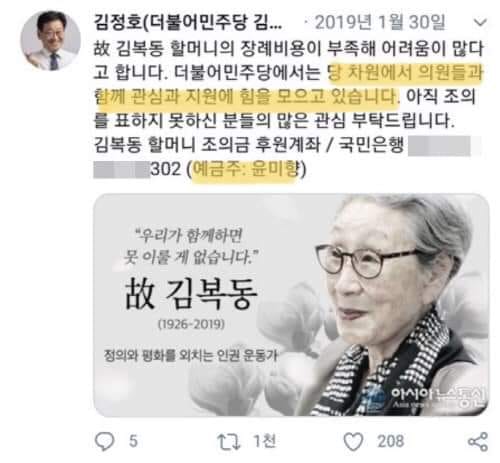Click the reply speech bubble icon
Viewport: 500px width, 463px height.
pos(105,441)
